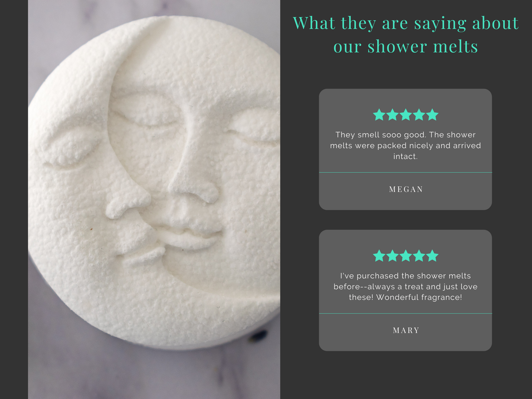Screen dimensions: 532x399
Task: Click the moon face shower melt photo
Action: tap(154, 199)
